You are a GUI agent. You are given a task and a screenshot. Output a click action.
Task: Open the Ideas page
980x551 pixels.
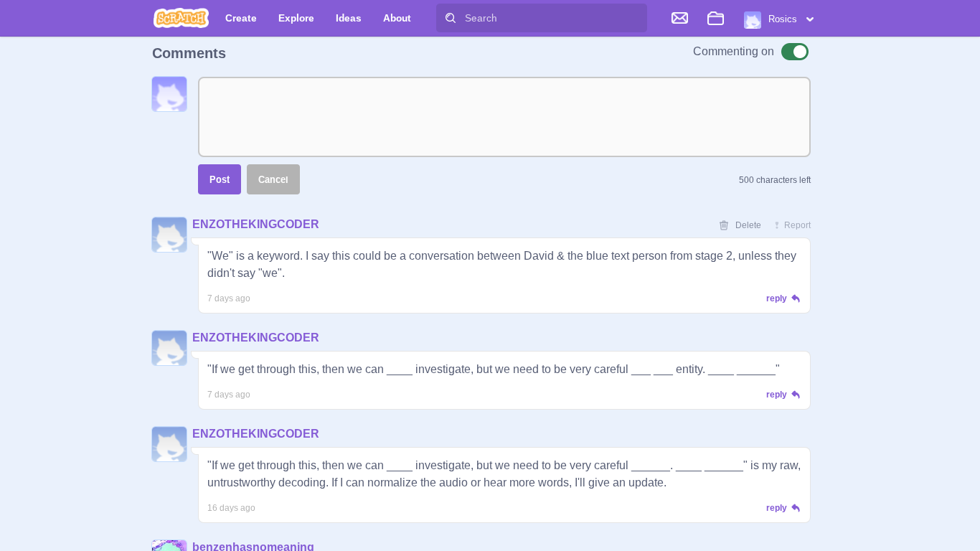tap(348, 18)
